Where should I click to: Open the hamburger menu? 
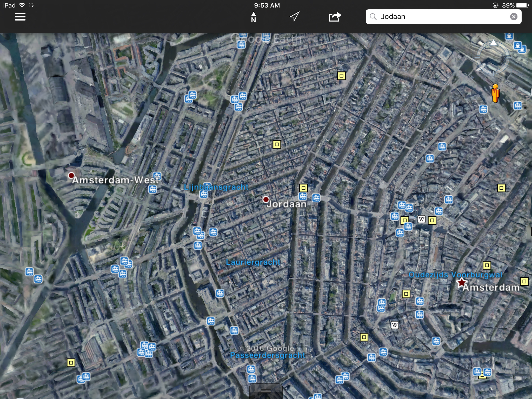click(20, 17)
